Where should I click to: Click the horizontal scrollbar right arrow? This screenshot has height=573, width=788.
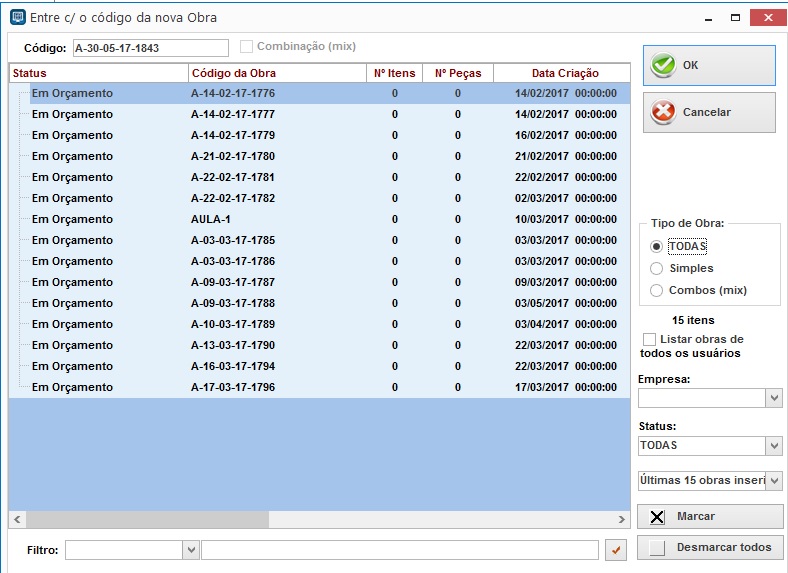[622, 520]
